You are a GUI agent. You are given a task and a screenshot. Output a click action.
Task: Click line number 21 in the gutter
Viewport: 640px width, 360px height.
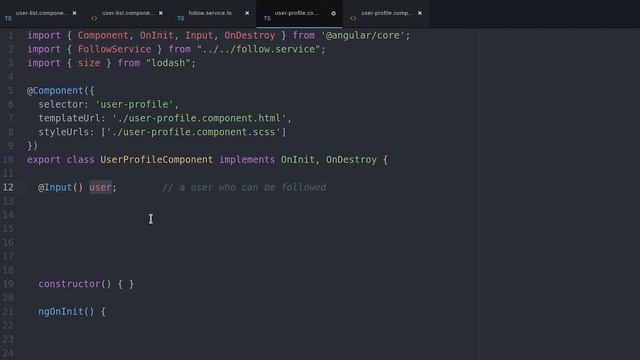(x=8, y=312)
